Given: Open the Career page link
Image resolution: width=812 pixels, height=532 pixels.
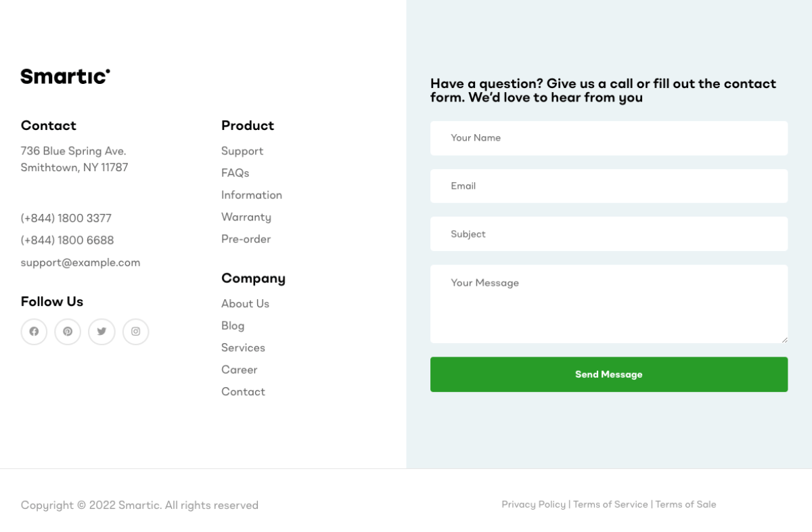Looking at the screenshot, I should tap(239, 370).
